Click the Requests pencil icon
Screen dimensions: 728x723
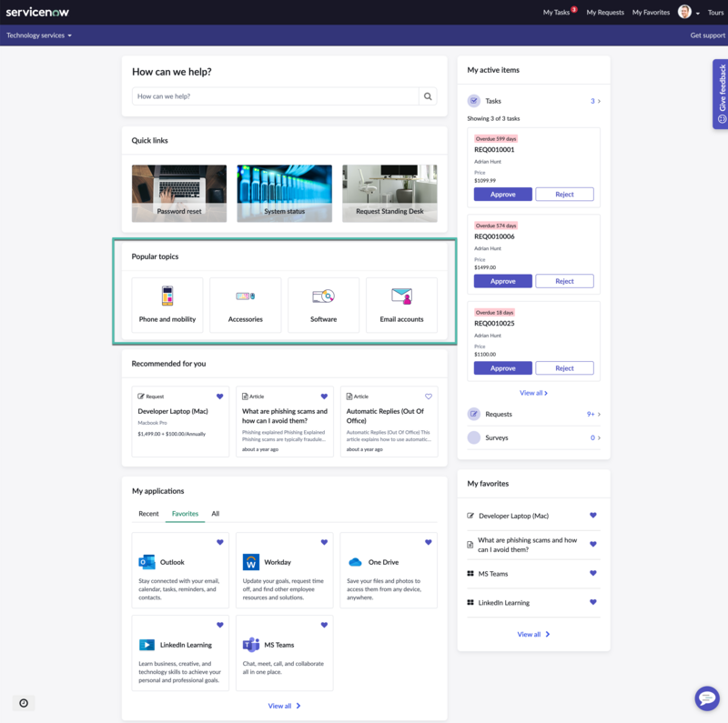(473, 414)
